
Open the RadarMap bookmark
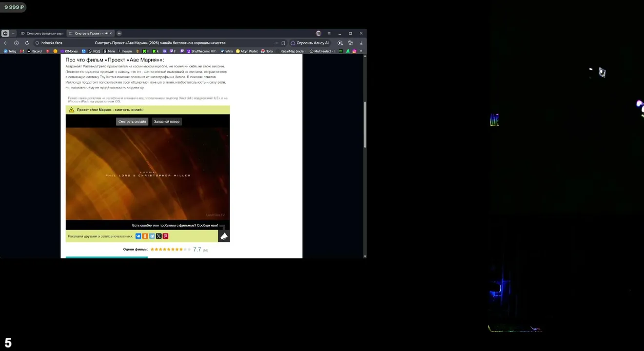pyautogui.click(x=291, y=51)
